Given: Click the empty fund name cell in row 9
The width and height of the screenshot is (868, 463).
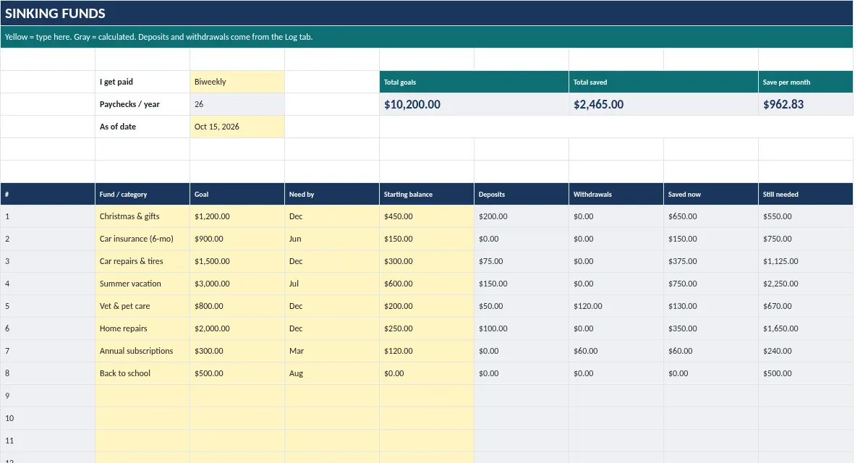Looking at the screenshot, I should click(x=142, y=396).
